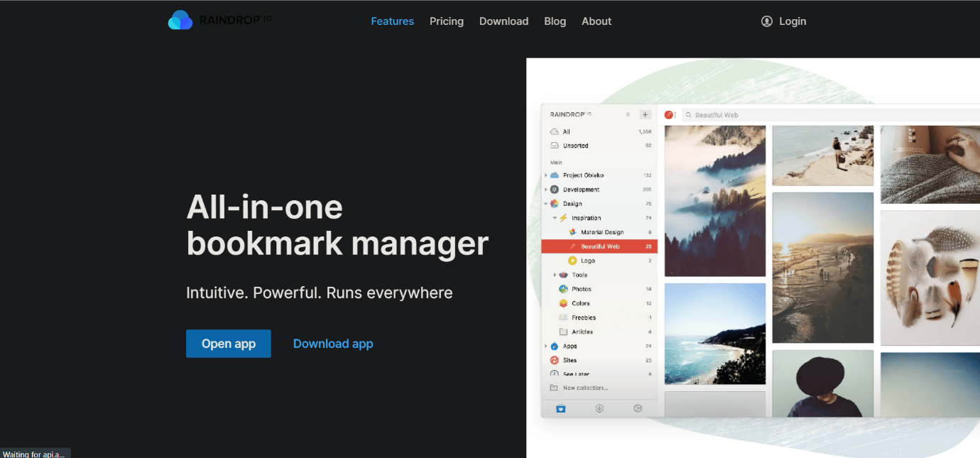Open the Pricing menu item
This screenshot has height=458, width=980.
pos(447,21)
